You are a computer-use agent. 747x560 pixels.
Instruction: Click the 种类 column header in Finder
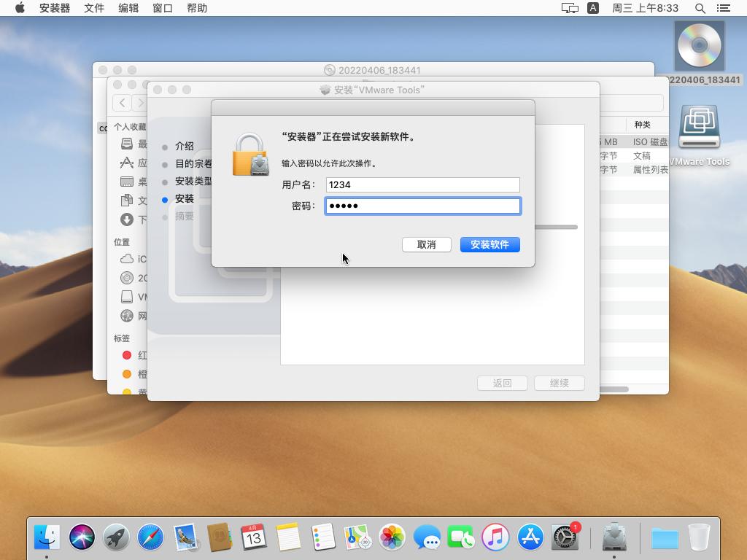[x=642, y=125]
